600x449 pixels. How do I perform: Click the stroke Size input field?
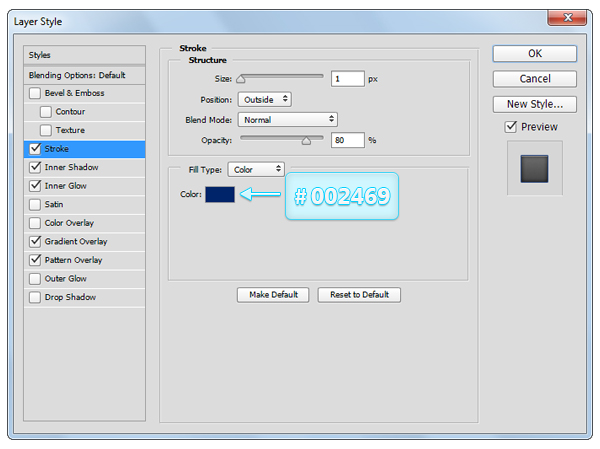[348, 78]
